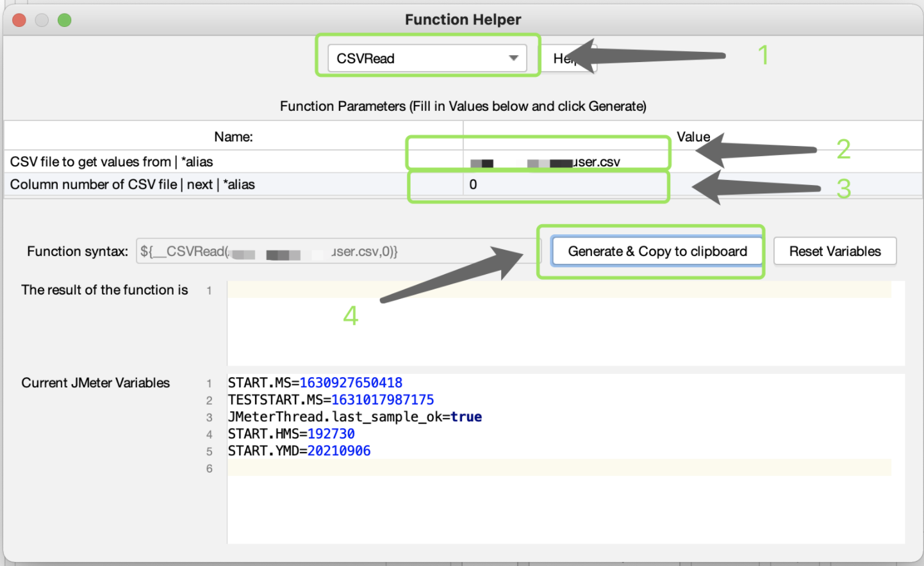
Task: Open the CSVRead function dropdown
Action: pos(427,58)
